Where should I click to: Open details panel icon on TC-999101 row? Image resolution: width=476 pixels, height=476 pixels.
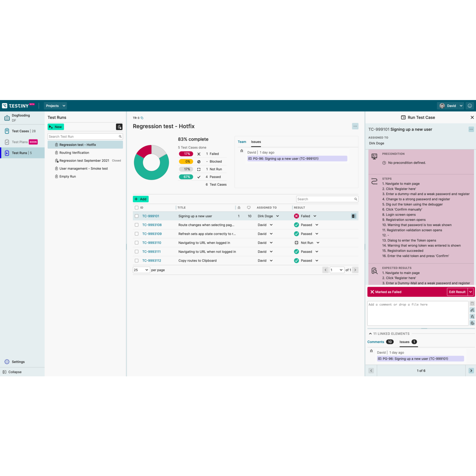tap(354, 216)
